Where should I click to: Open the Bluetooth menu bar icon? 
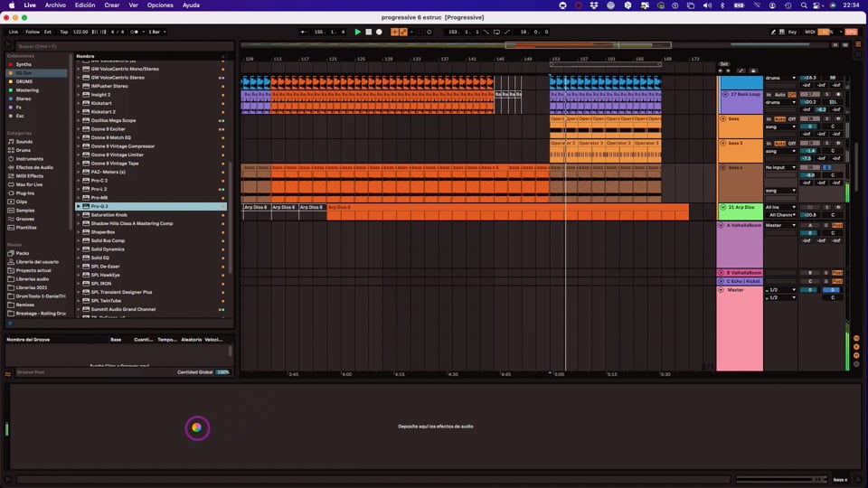point(722,5)
